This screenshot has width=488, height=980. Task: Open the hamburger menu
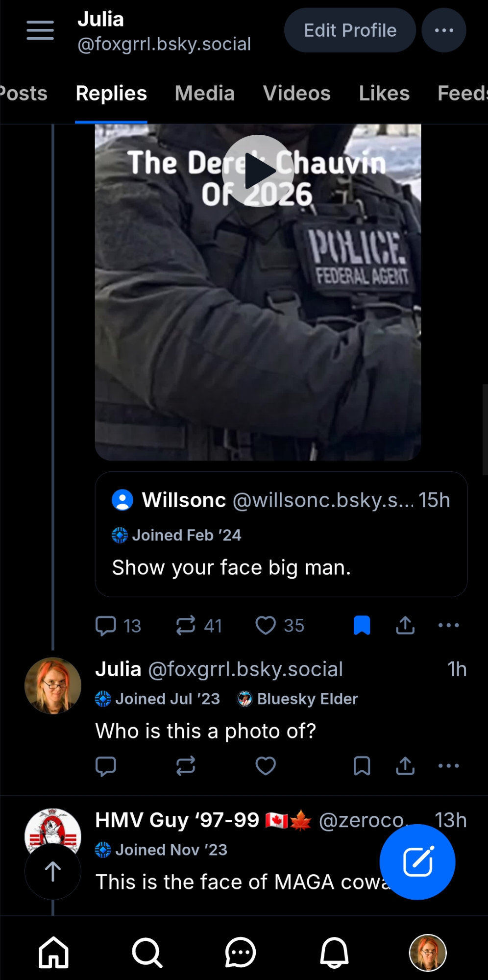click(x=40, y=30)
